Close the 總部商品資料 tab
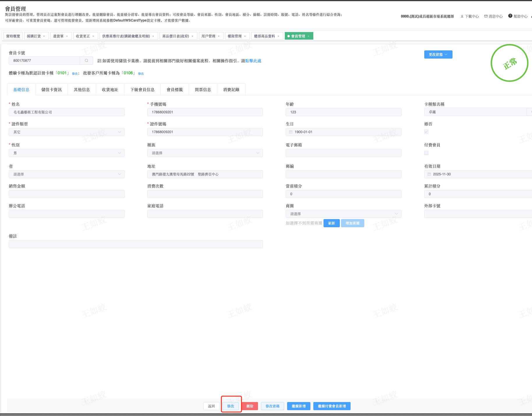The width and height of the screenshot is (532, 416). tap(278, 36)
